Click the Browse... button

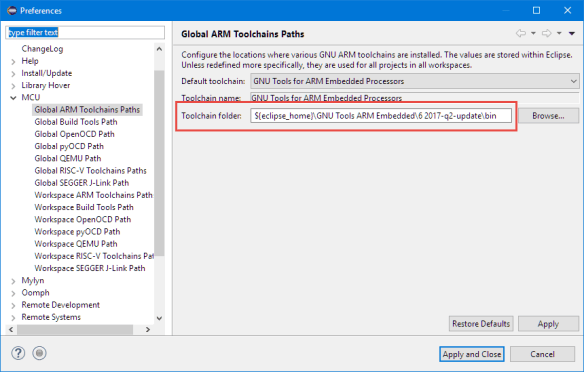[548, 116]
